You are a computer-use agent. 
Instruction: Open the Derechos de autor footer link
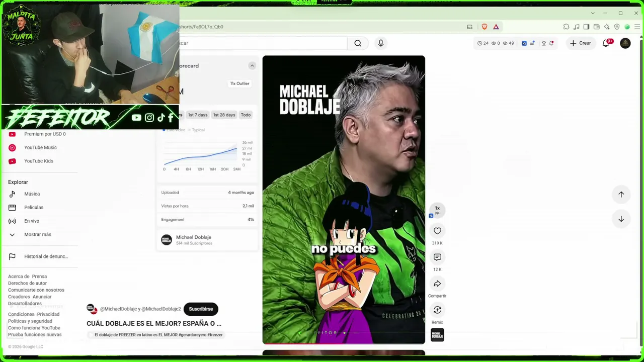(27, 283)
